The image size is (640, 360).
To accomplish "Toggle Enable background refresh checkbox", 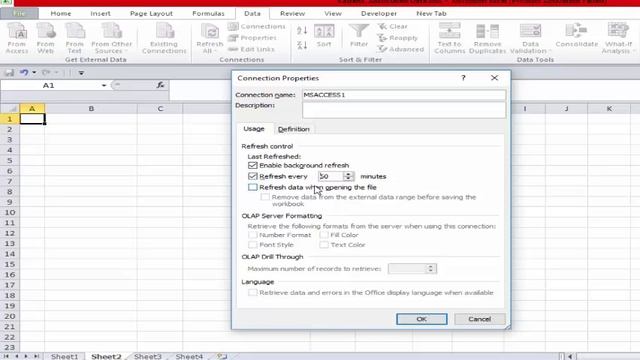I will pyautogui.click(x=253, y=165).
